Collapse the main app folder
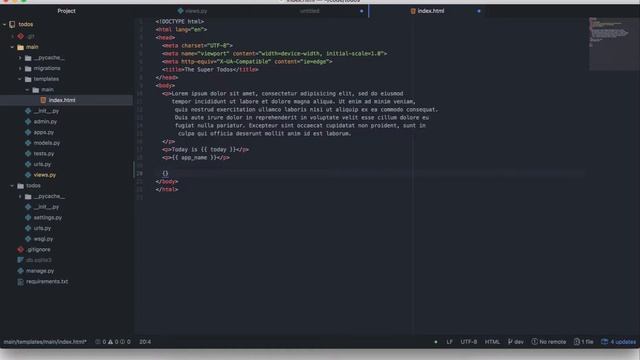 [x=12, y=47]
